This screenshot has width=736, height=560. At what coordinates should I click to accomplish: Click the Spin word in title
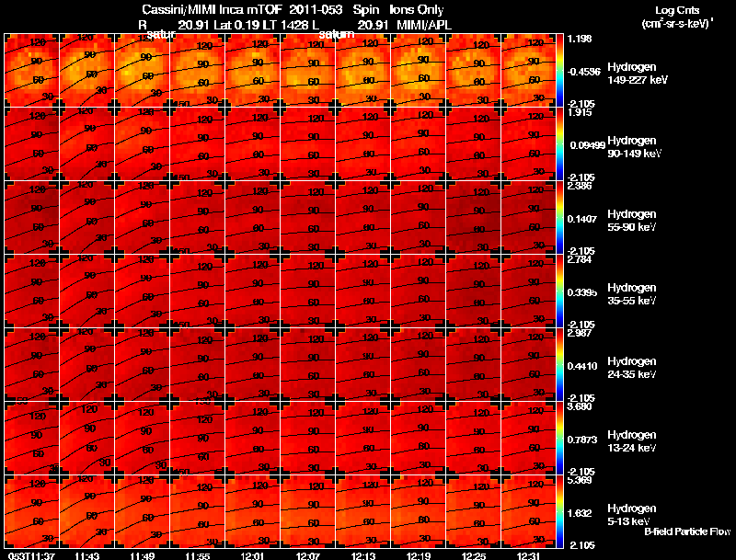click(365, 10)
